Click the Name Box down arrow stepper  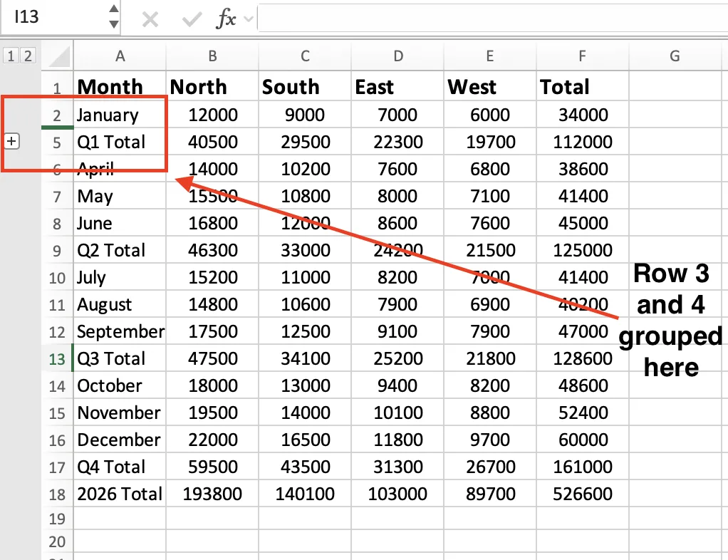[x=114, y=24]
